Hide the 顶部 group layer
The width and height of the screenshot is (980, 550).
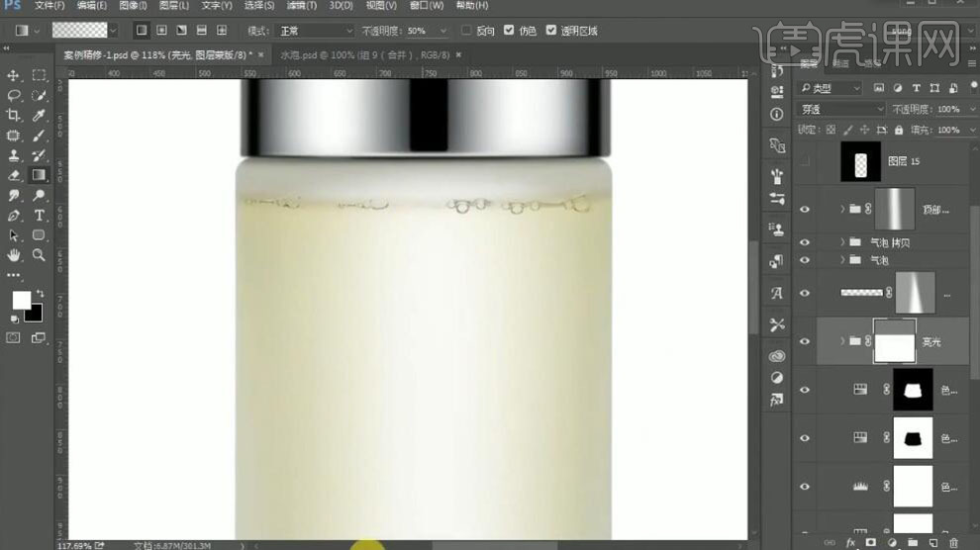[x=805, y=209]
